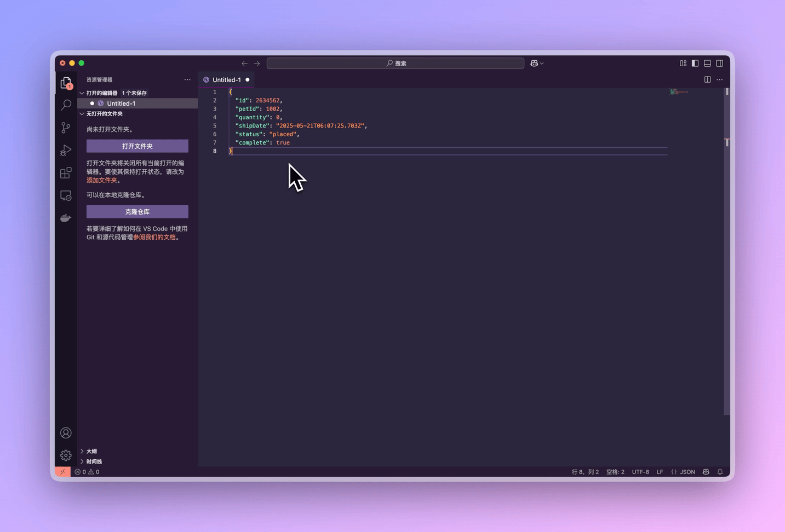The height and width of the screenshot is (532, 785).
Task: Show notifications bell in status bar
Action: point(720,472)
